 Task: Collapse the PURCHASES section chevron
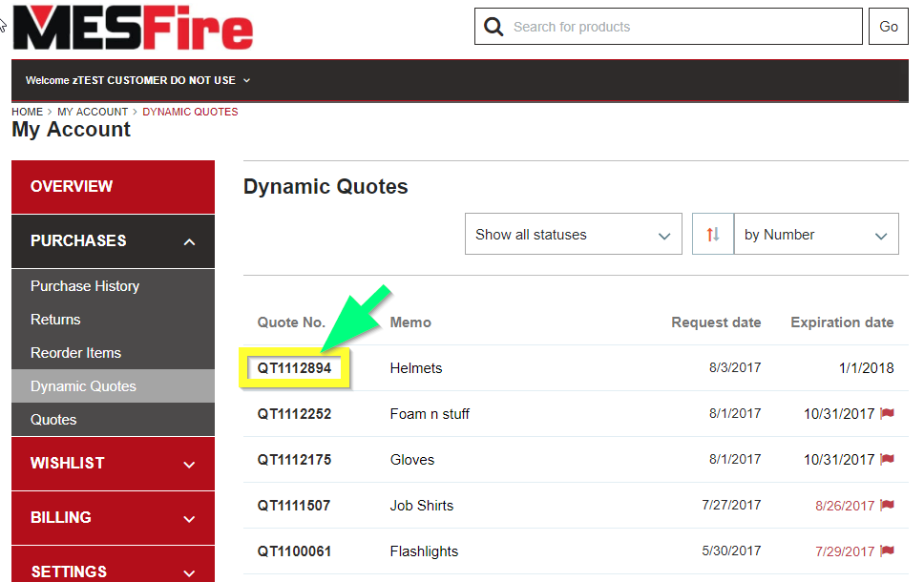[x=189, y=241]
